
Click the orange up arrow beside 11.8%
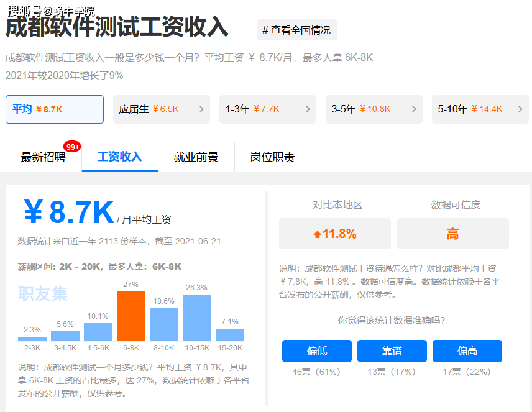317,234
